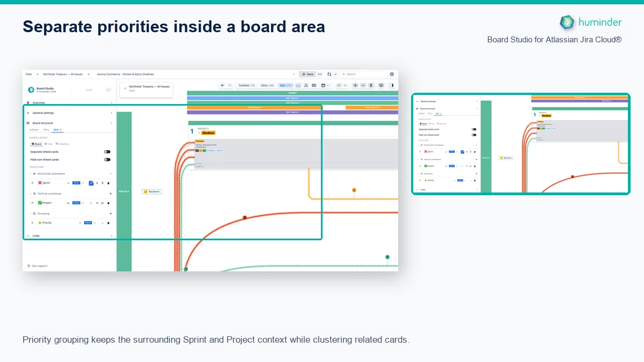Screen dimensions: 644x362
Task: Click the forward arrow in board toolbar
Action: pyautogui.click(x=229, y=85)
